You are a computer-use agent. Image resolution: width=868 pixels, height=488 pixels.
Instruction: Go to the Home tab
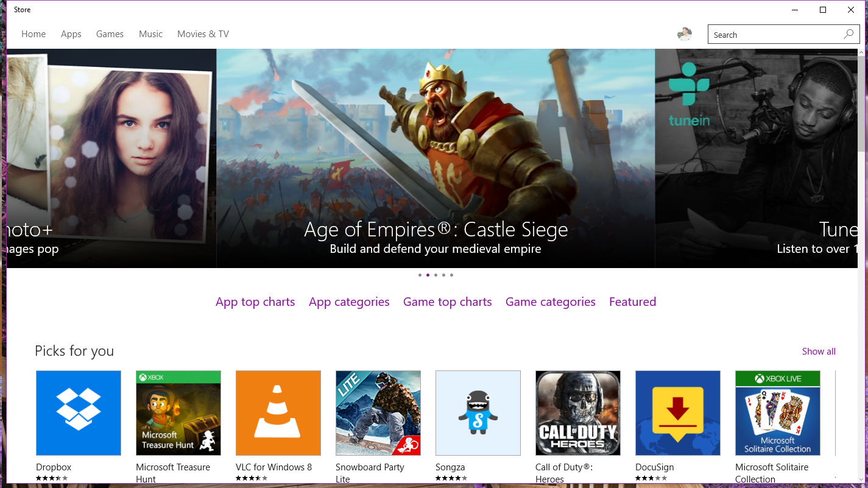34,34
